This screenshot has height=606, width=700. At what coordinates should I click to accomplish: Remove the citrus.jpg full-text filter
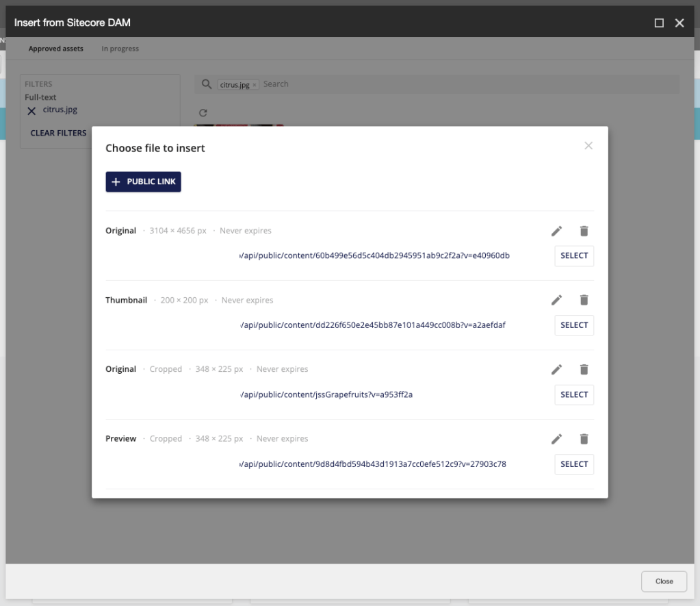31,111
